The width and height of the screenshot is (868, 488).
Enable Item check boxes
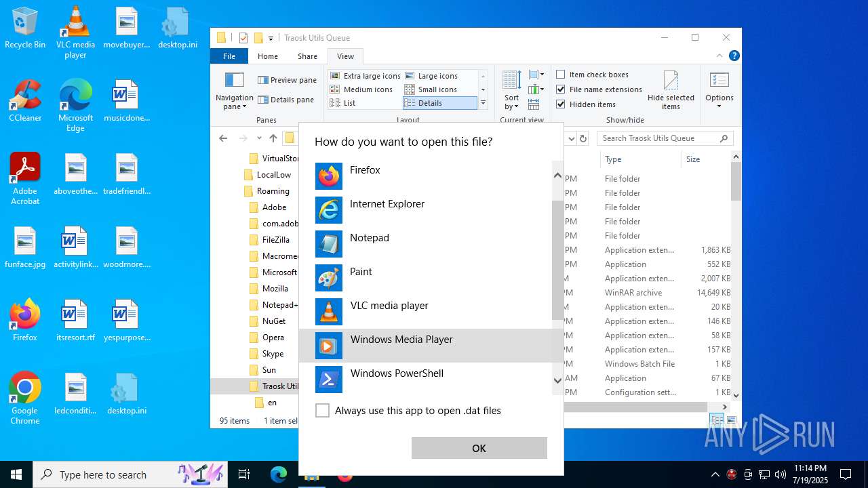(x=561, y=75)
